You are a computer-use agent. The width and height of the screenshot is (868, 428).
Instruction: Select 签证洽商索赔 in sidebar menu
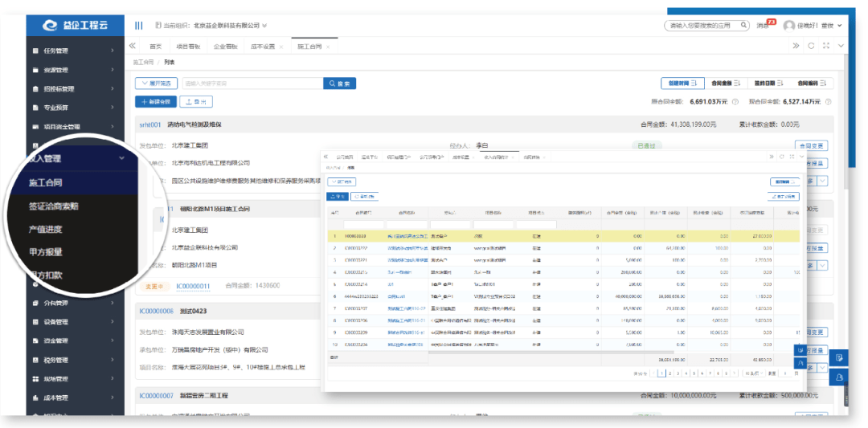54,206
